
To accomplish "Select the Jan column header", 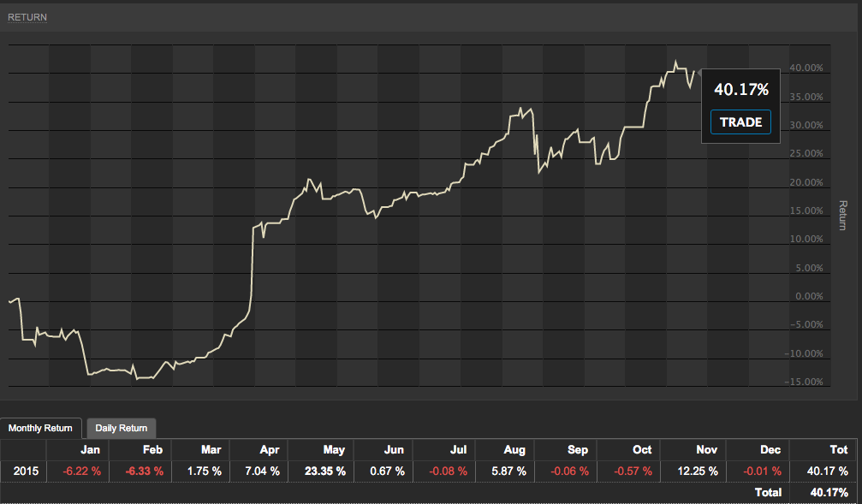I will click(90, 449).
